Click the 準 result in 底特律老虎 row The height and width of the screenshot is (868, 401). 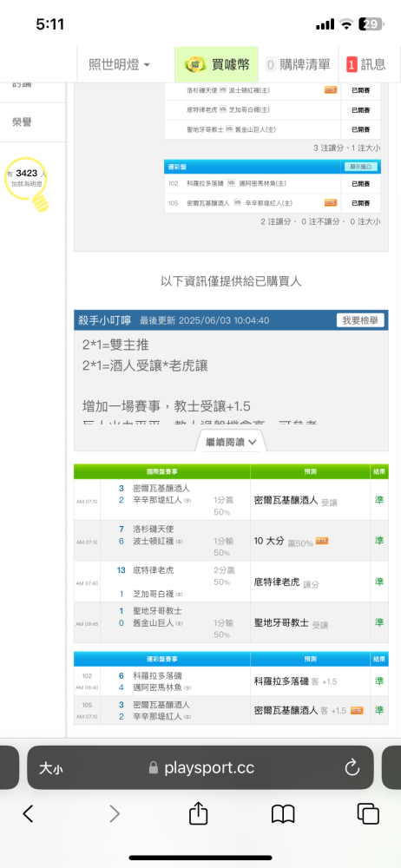(379, 582)
